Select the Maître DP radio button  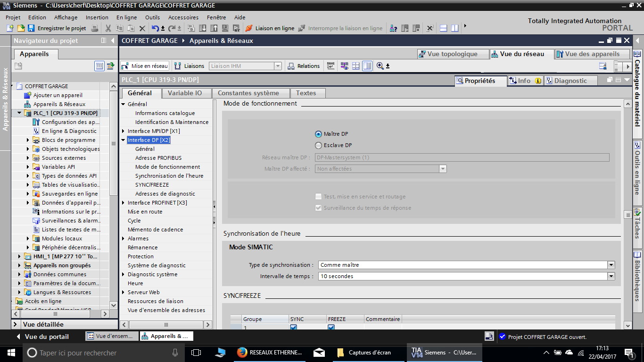coord(319,134)
